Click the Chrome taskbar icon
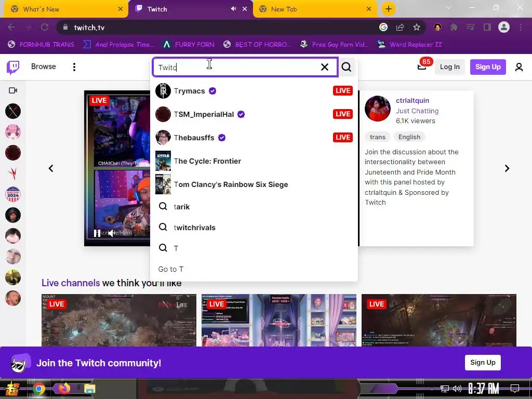This screenshot has height=399, width=532. [38, 389]
